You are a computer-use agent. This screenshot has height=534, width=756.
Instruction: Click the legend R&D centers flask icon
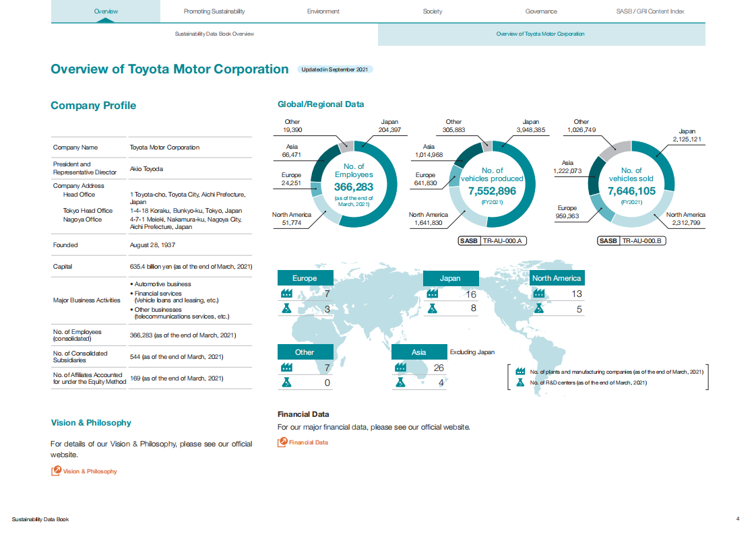point(519,382)
